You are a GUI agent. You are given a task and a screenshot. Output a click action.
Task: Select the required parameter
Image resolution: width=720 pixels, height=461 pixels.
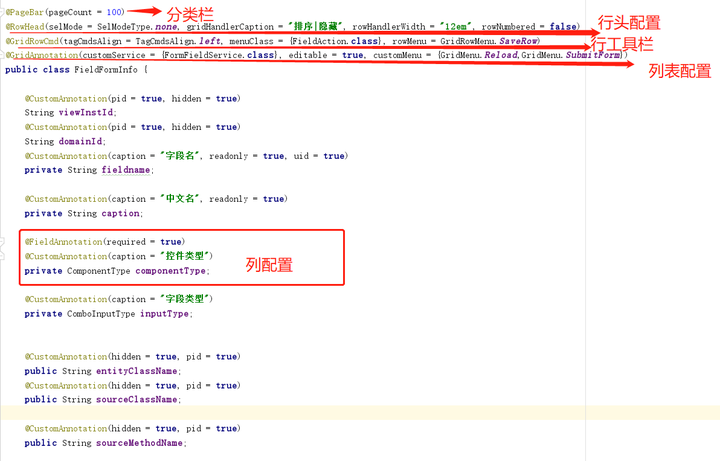click(126, 242)
